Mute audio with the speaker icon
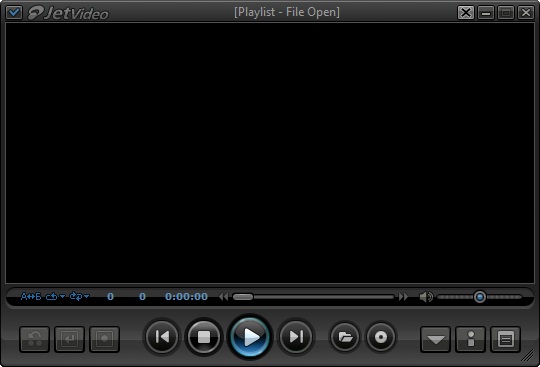The image size is (540, 367). 426,297
